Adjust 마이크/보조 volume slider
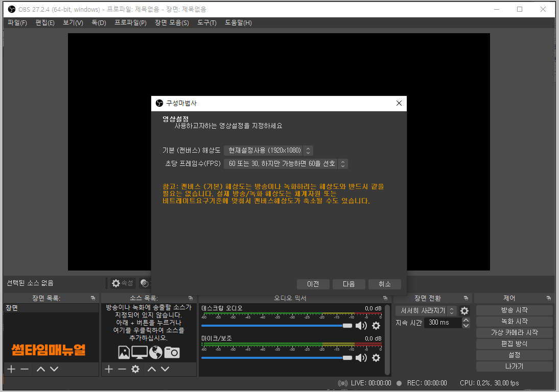559x392 pixels. click(x=276, y=358)
